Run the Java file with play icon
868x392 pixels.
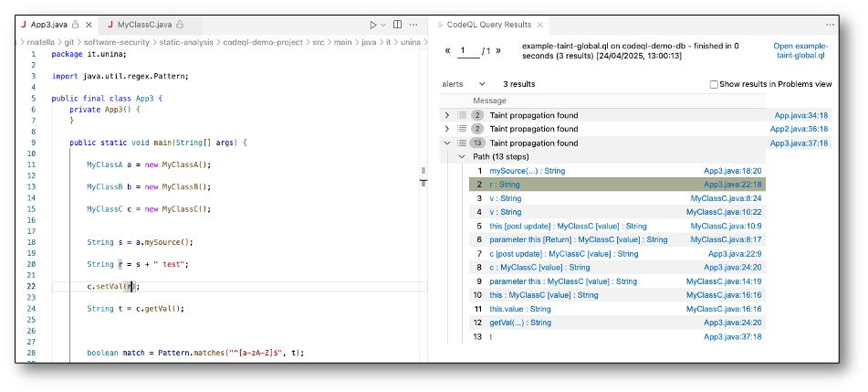click(x=372, y=25)
